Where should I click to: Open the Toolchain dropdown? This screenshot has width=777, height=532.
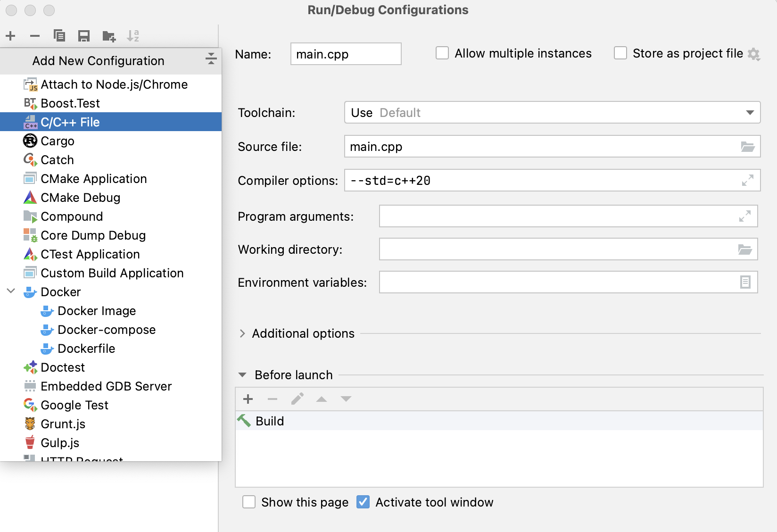click(749, 113)
